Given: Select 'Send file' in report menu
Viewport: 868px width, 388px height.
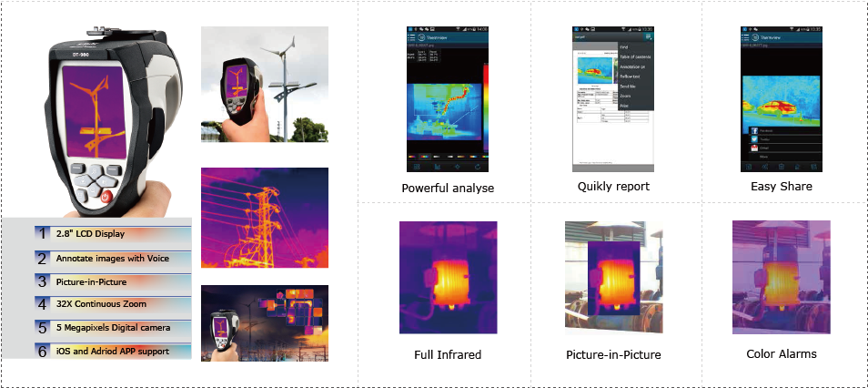Looking at the screenshot, I should [628, 86].
